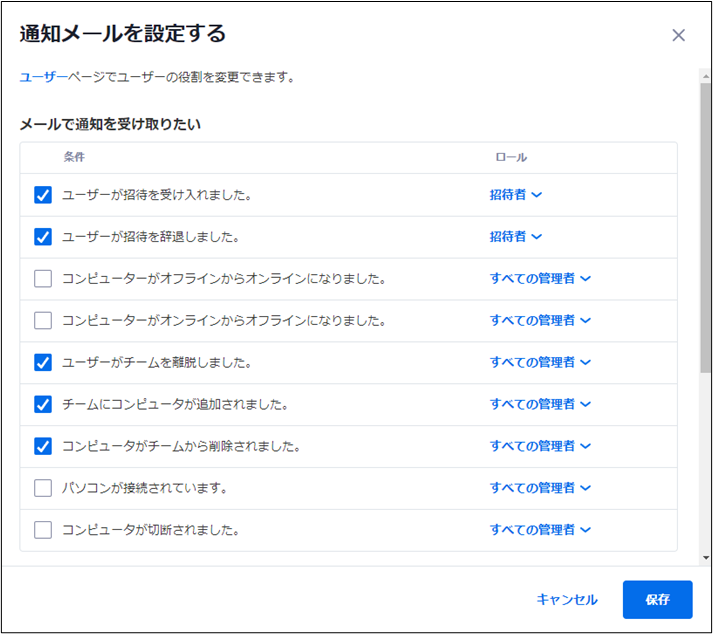Viewport: 713px width, 634px height.
Task: Click the scrollbar up arrow
Action: [706, 76]
